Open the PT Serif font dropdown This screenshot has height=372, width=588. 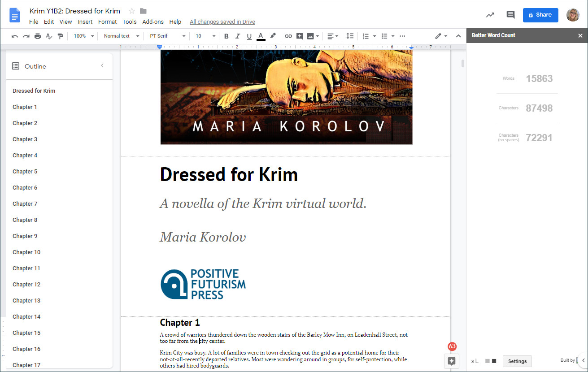tap(167, 36)
